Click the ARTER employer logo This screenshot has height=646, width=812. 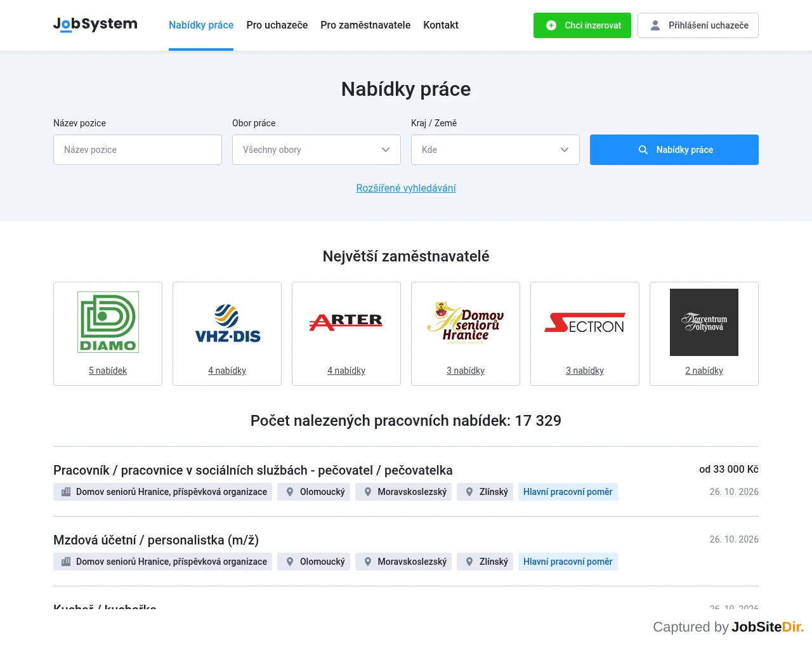pyautogui.click(x=346, y=322)
